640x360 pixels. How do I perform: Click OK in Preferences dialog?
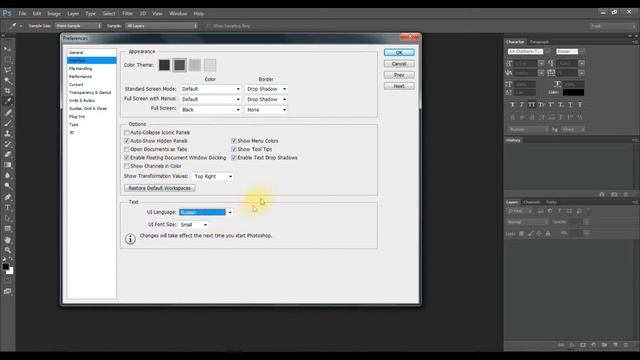(x=399, y=52)
